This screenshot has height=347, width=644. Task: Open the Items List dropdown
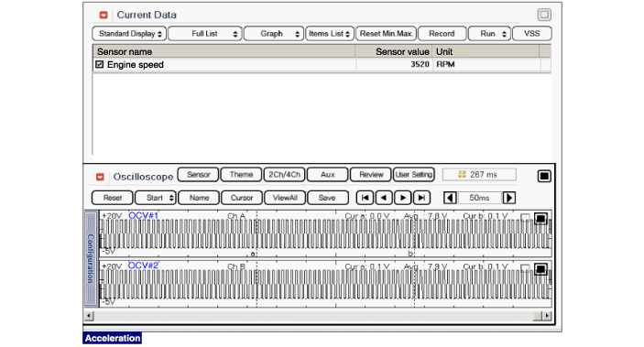[330, 34]
